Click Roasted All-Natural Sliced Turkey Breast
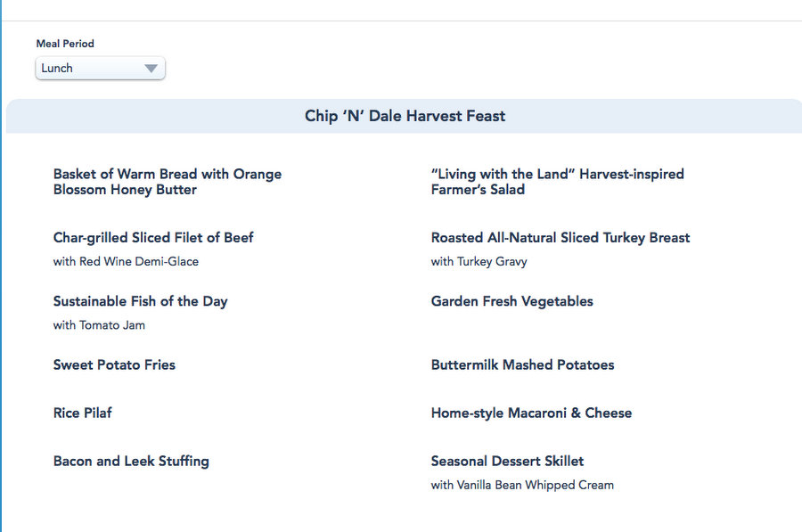The height and width of the screenshot is (532, 802). tap(560, 238)
